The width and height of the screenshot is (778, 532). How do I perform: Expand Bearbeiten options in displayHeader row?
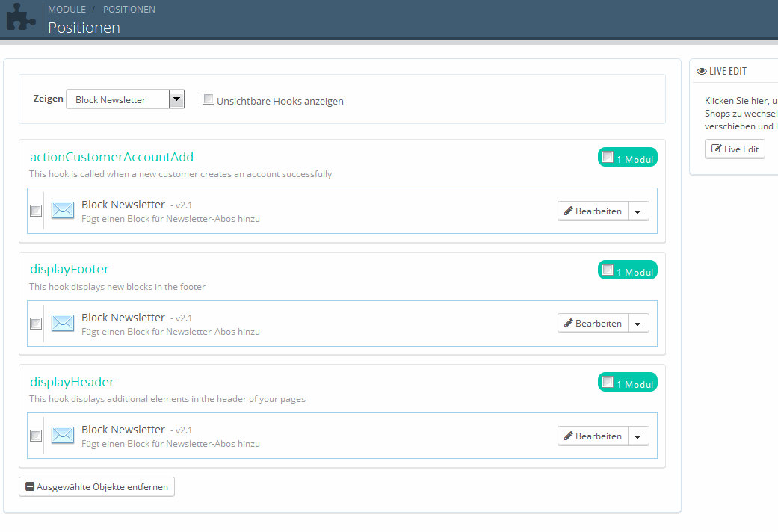click(x=638, y=436)
